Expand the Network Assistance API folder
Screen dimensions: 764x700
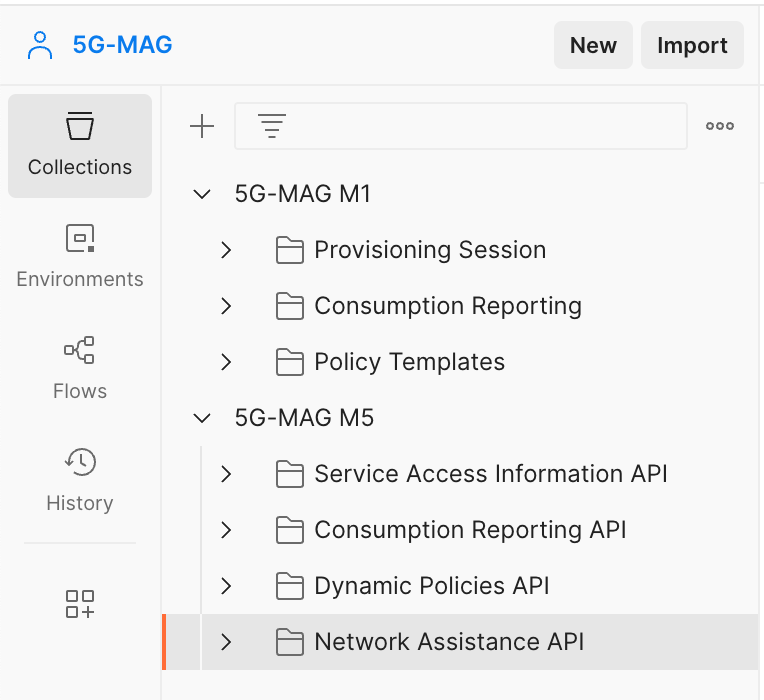coord(226,642)
